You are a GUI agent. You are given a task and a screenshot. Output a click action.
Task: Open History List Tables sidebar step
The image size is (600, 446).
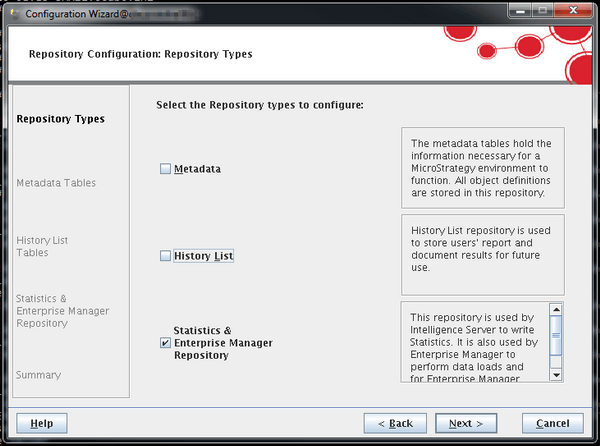(x=42, y=246)
